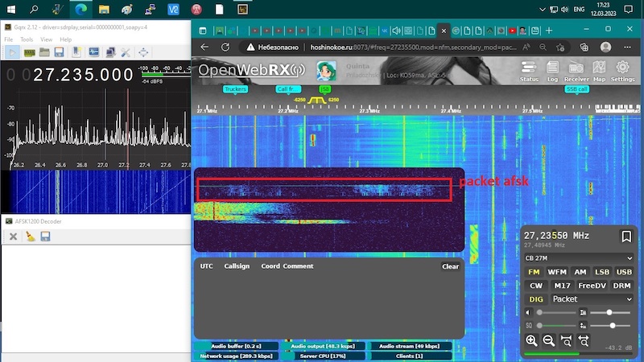Open Gqrx I/O device configuration icon

29,52
